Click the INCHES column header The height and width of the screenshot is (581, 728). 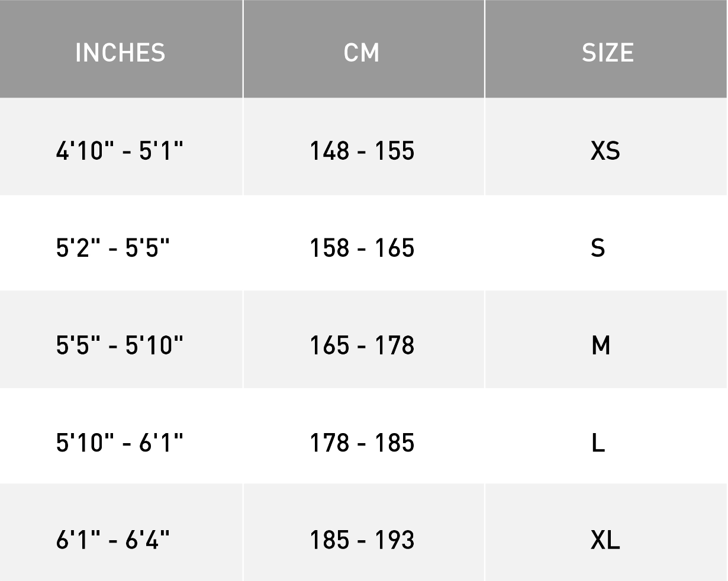pos(120,53)
